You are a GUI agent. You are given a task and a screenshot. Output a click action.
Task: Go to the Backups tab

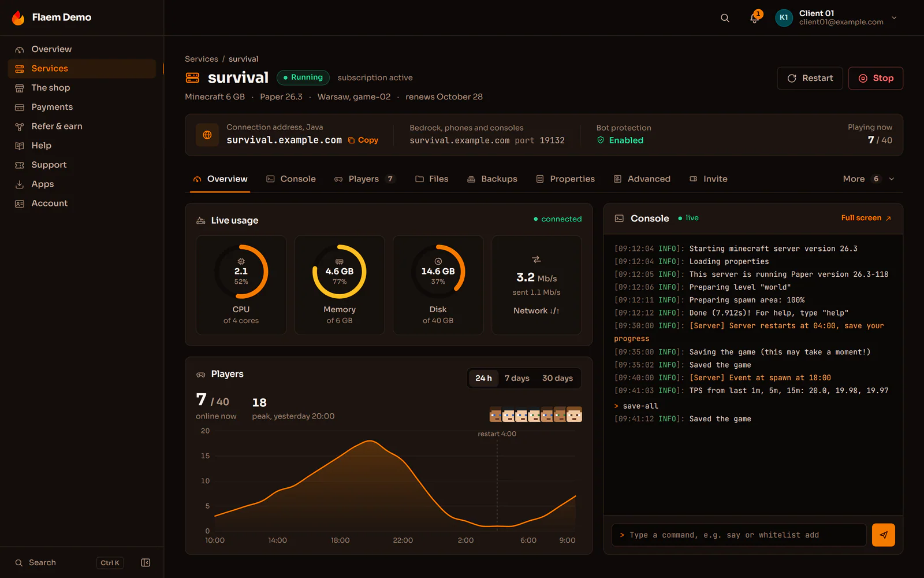point(492,179)
